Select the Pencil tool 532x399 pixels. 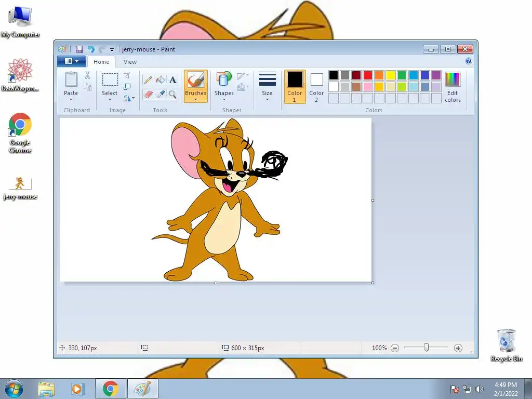148,80
